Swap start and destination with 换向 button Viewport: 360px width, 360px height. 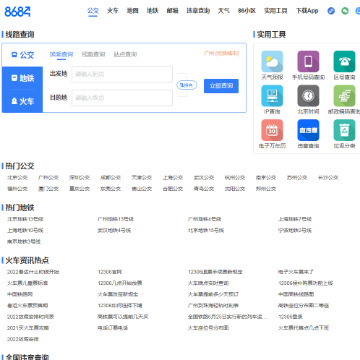187,85
